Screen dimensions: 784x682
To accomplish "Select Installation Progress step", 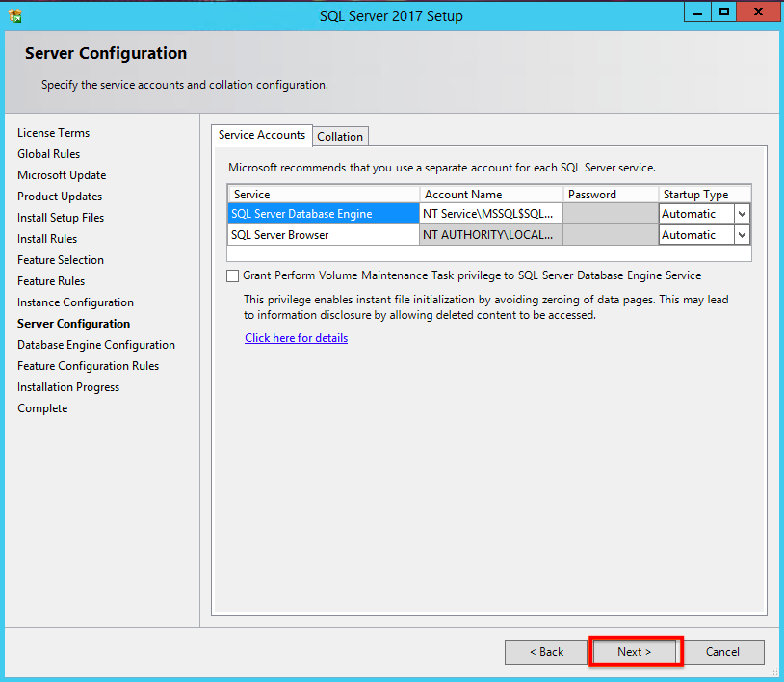I will click(x=68, y=387).
